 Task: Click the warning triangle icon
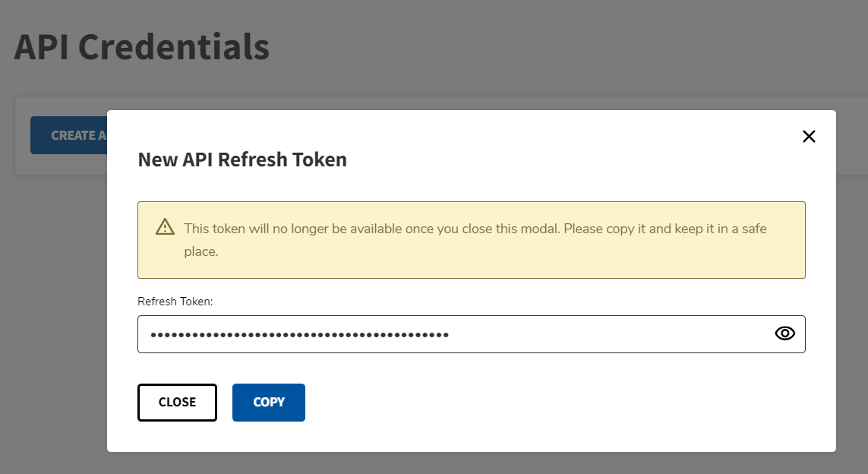pos(165,227)
